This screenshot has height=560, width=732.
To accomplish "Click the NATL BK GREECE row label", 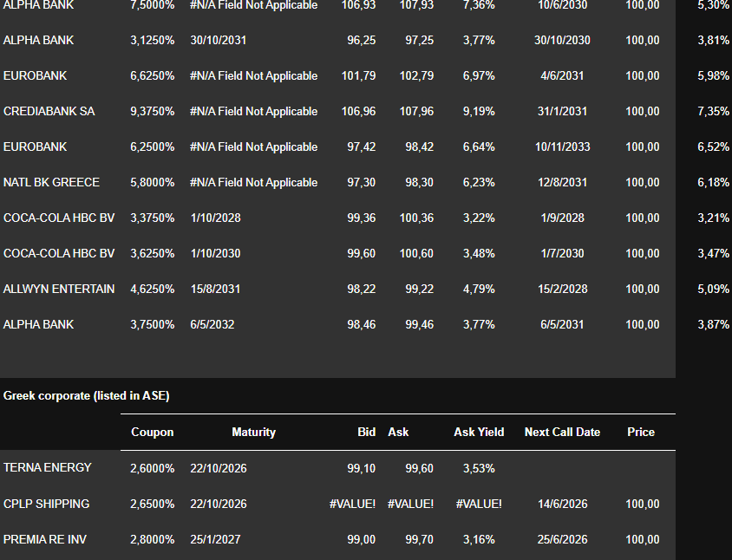I will coord(51,182).
